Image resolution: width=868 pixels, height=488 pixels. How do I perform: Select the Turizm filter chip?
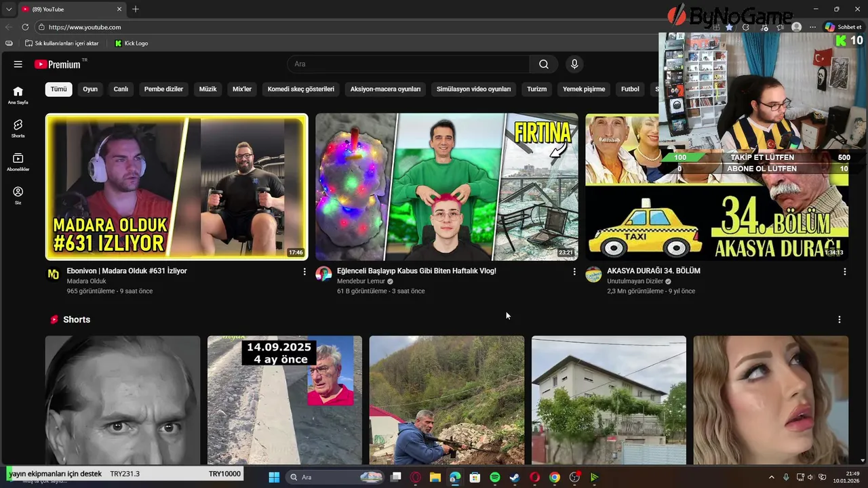click(536, 89)
